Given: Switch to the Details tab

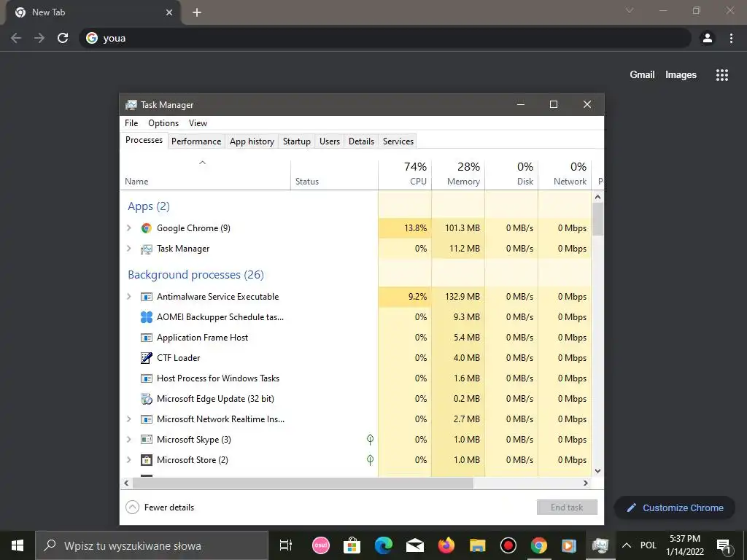Looking at the screenshot, I should point(361,141).
